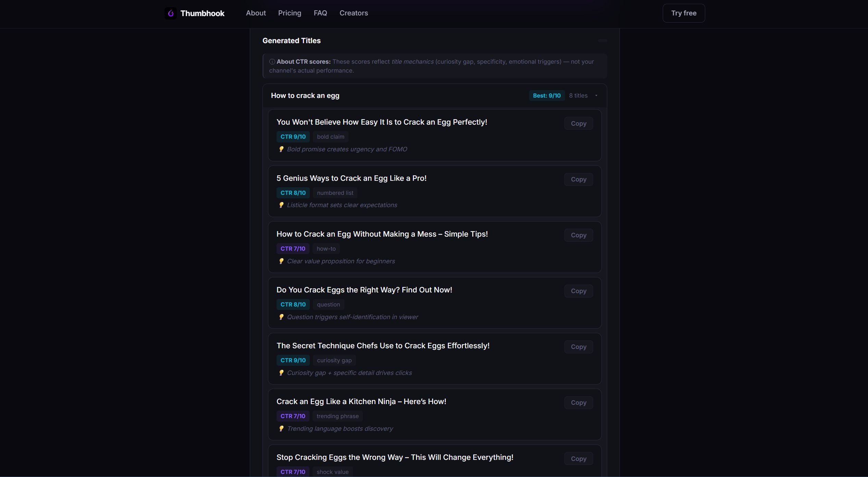Click the lightbulb icon near Clear value proposition
The height and width of the screenshot is (477, 868).
pos(281,261)
